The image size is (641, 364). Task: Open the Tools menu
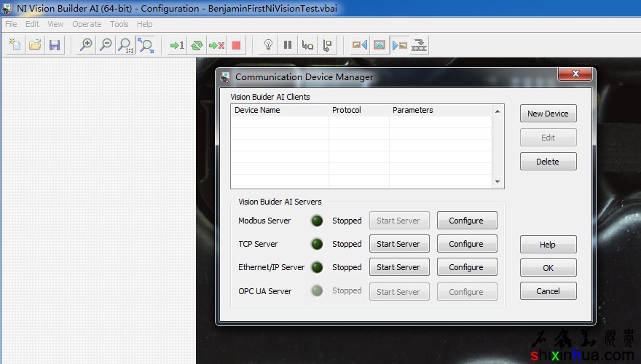(x=119, y=24)
